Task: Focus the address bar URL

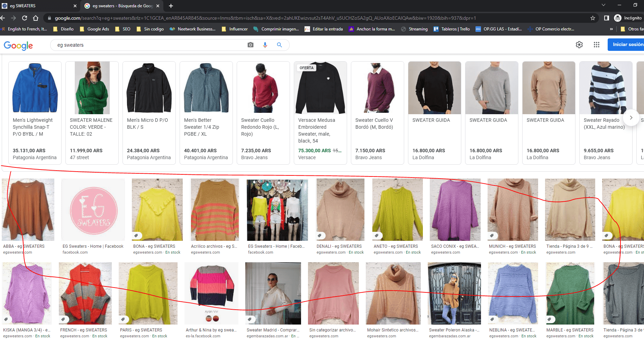Action: tap(265, 18)
